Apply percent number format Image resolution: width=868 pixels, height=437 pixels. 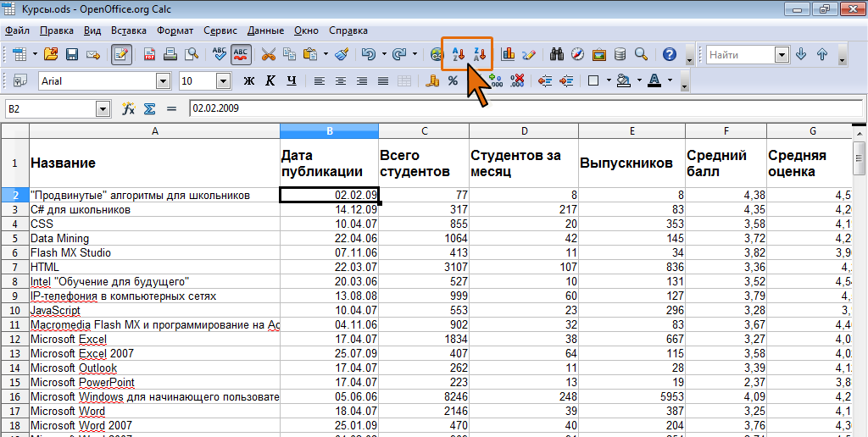pyautogui.click(x=453, y=80)
